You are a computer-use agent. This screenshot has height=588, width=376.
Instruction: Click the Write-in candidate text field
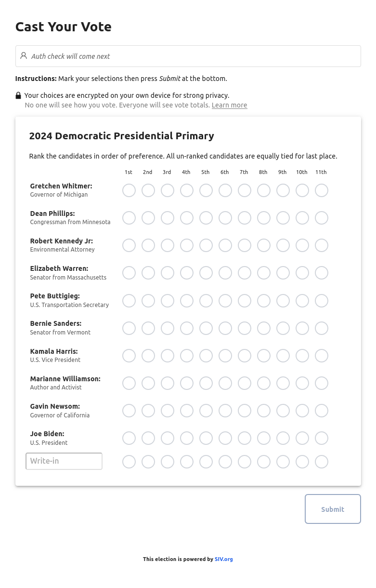coord(64,461)
